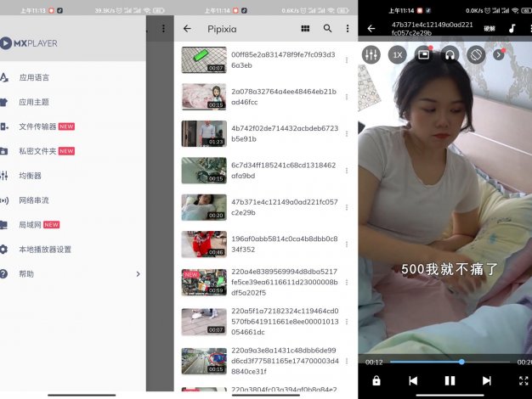The height and width of the screenshot is (399, 532).
Task: Skip to the previous video
Action: pyautogui.click(x=413, y=380)
